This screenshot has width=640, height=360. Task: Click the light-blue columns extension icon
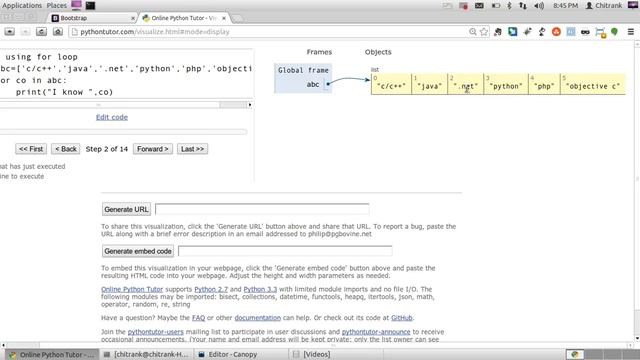pyautogui.click(x=571, y=31)
